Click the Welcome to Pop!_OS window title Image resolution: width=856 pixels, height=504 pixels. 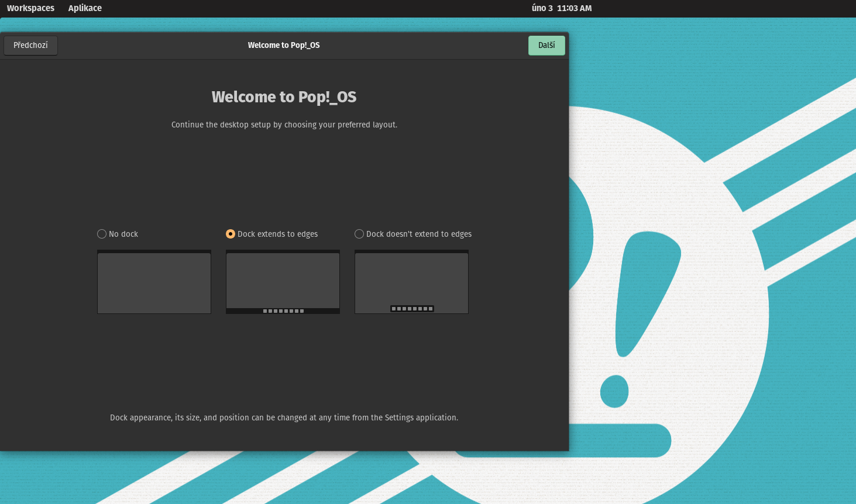click(284, 45)
